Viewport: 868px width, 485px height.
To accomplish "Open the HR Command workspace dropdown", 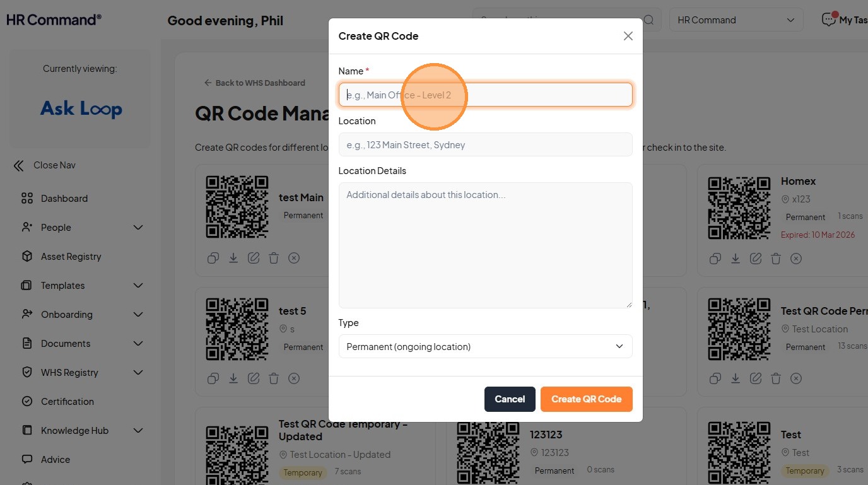I will tap(736, 20).
